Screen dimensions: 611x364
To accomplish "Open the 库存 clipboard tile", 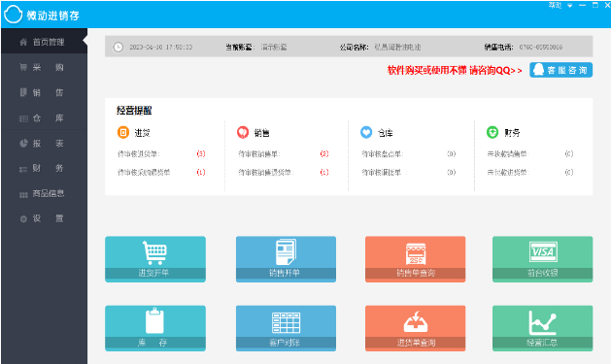I will (x=155, y=328).
